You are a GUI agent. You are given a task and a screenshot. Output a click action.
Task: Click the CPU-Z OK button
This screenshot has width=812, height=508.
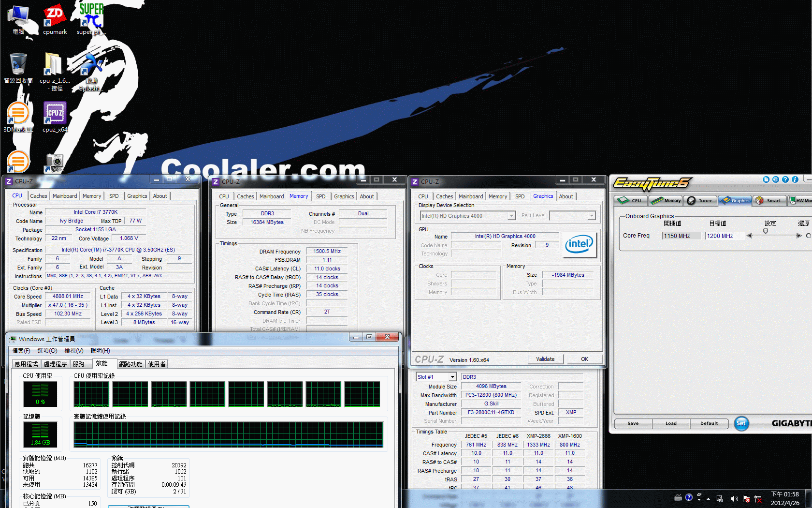point(584,359)
